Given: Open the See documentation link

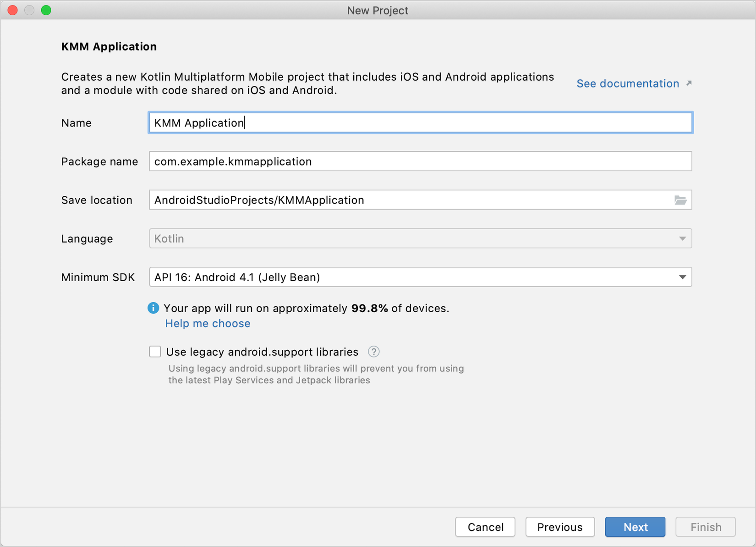Looking at the screenshot, I should 628,83.
